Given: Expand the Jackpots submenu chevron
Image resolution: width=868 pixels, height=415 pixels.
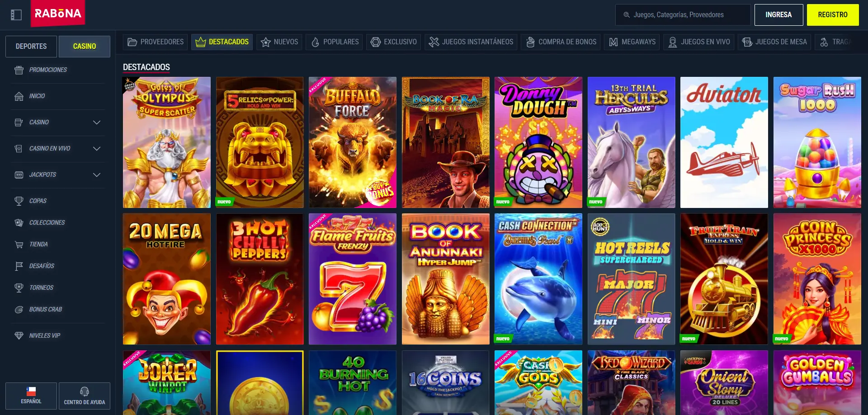Looking at the screenshot, I should pos(97,175).
